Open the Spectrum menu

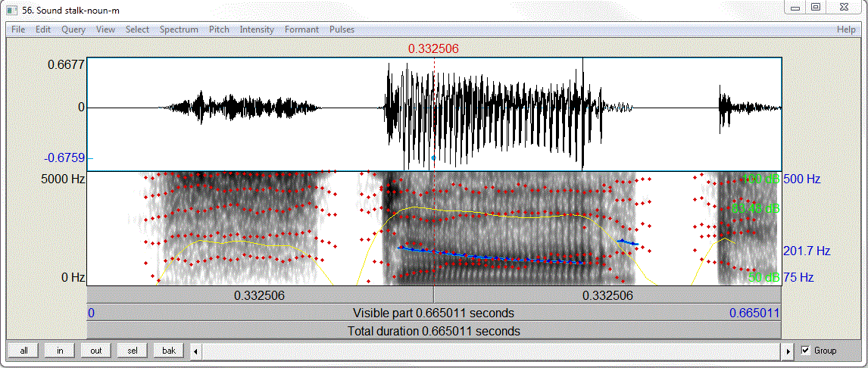pyautogui.click(x=179, y=30)
